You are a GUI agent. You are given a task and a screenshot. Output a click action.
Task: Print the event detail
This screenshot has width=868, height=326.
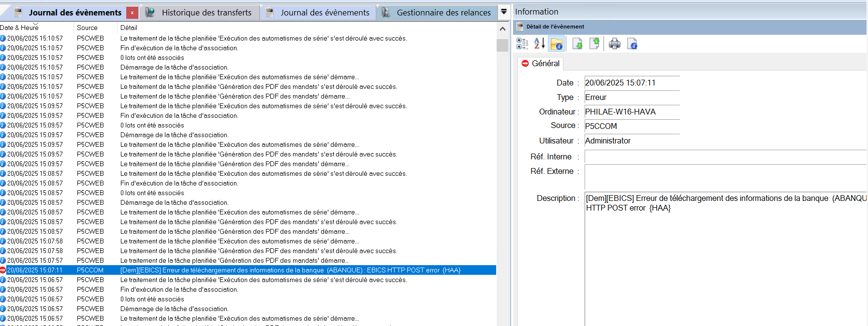click(615, 44)
